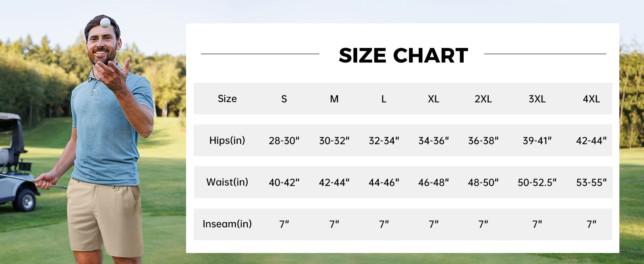
Task: Select the 4XL size column header
Action: click(591, 99)
